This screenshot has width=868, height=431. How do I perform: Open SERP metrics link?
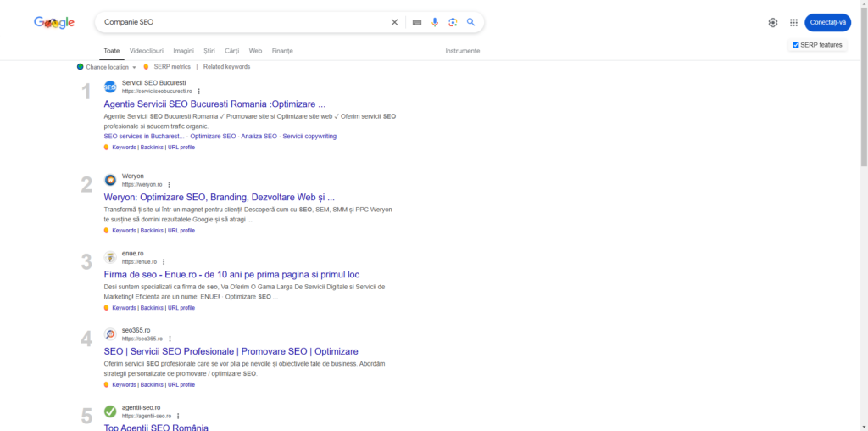coord(172,67)
